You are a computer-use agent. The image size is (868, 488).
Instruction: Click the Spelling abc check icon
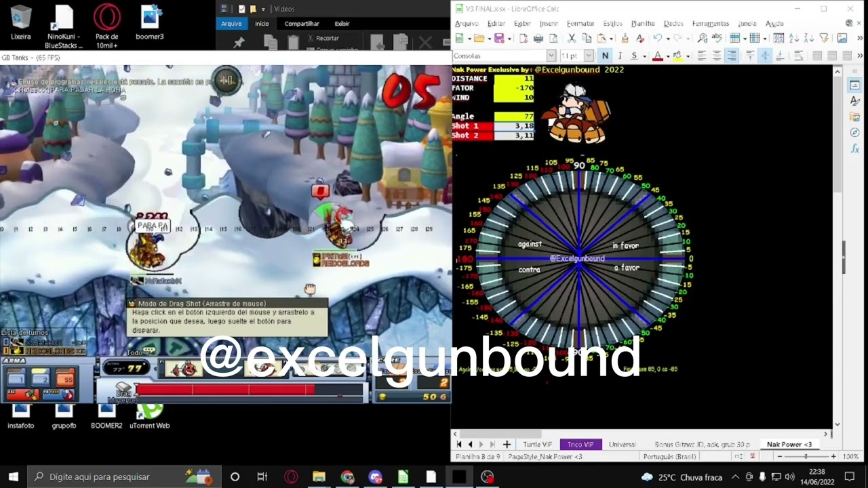pos(717,39)
